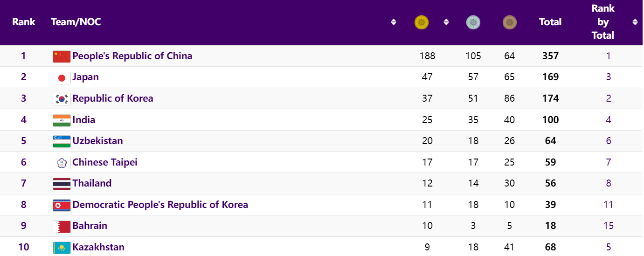Click Bahrain's rank by total 15
Image resolution: width=644 pixels, height=256 pixels.
tap(609, 226)
